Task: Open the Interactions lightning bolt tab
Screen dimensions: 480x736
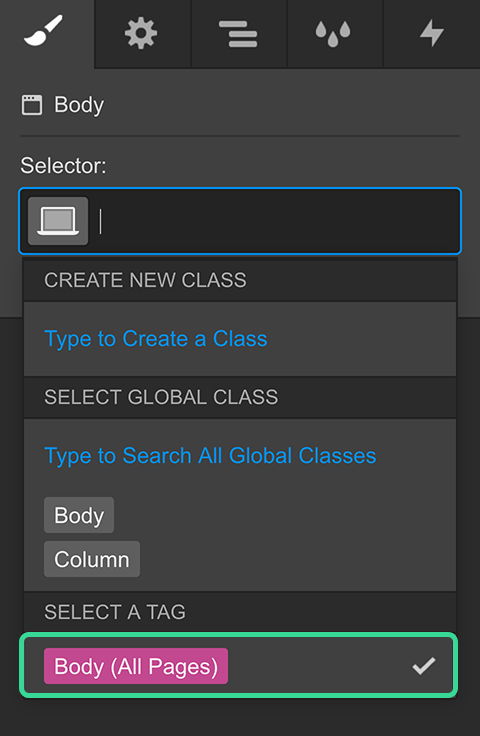Action: 432,33
